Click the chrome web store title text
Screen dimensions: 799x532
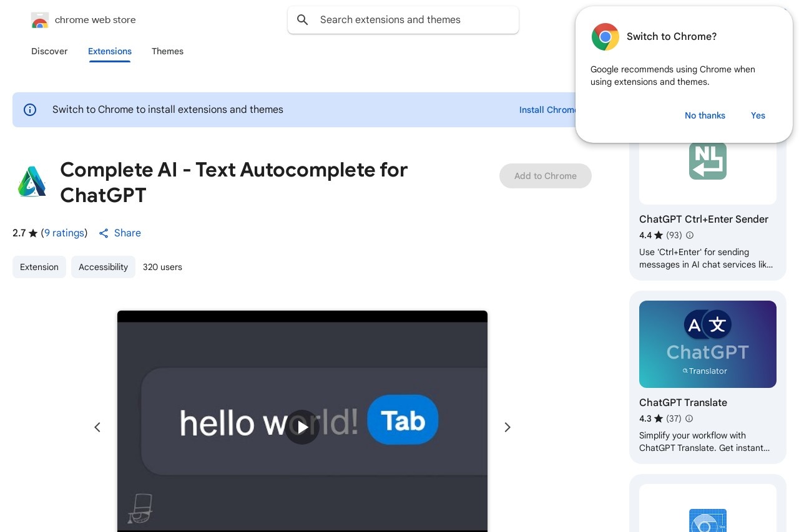tap(95, 20)
